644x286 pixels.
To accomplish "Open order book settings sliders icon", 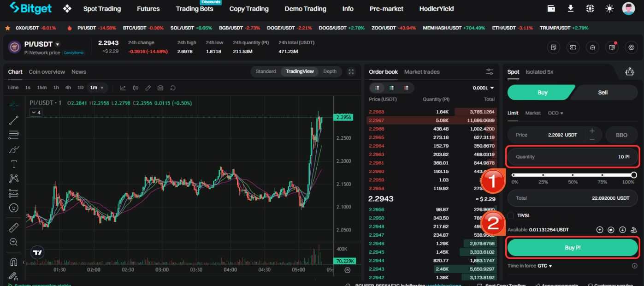I will point(490,72).
